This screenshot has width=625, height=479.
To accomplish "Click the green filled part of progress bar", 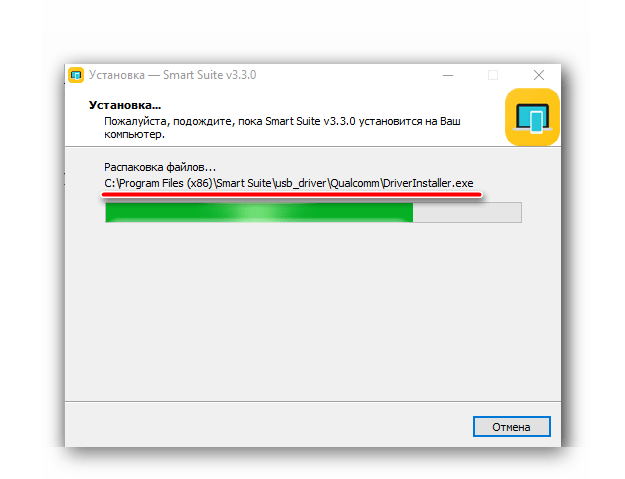I will [259, 212].
